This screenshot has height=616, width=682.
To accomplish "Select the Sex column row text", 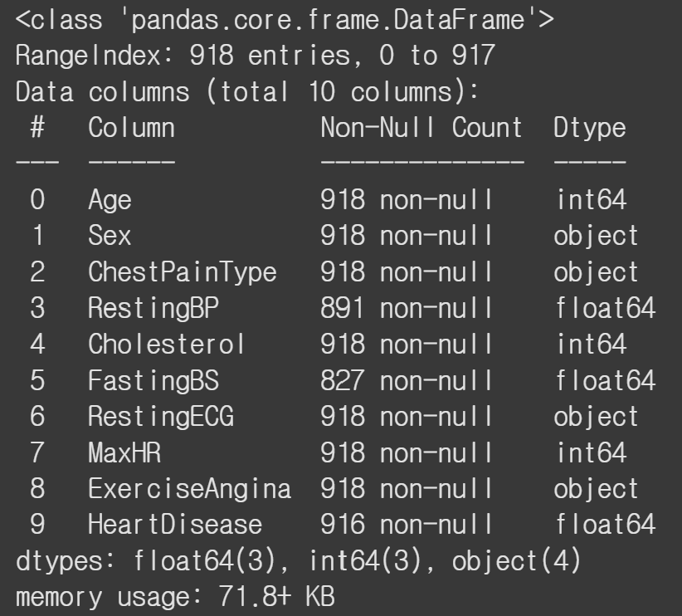I will (x=110, y=236).
